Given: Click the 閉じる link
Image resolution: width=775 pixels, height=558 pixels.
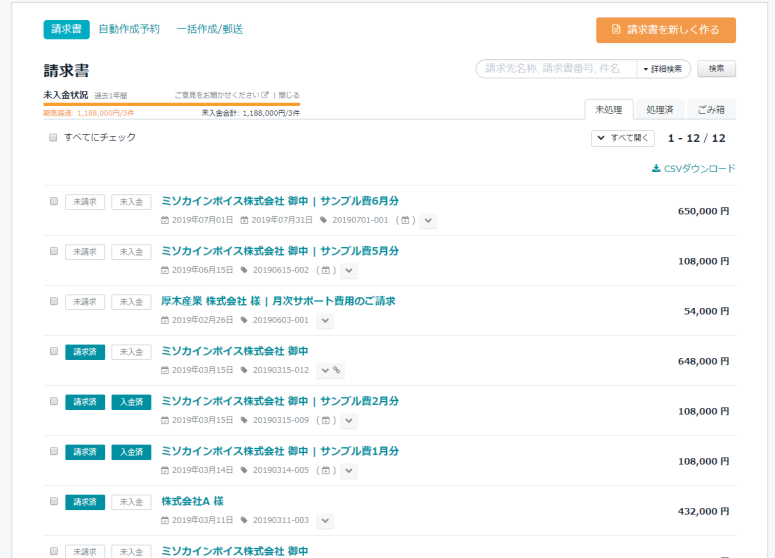Looking at the screenshot, I should point(289,95).
